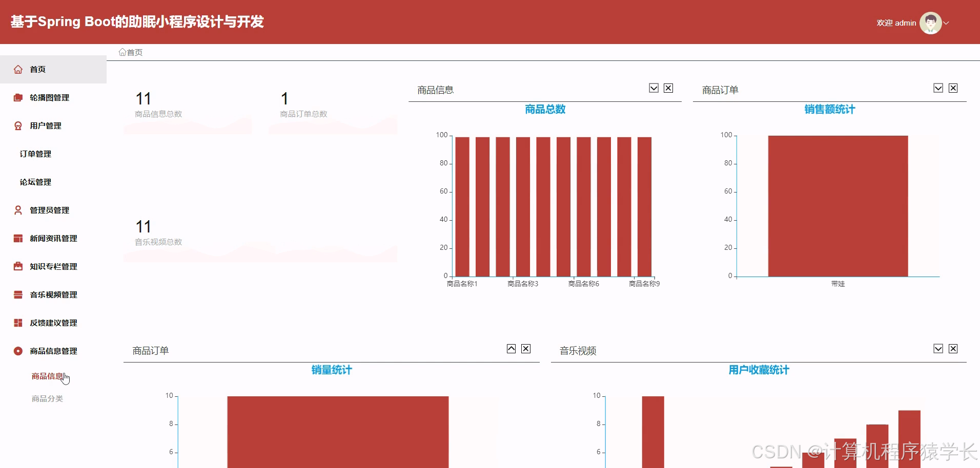This screenshot has height=468, width=980.
Task: Click the 商品名称9 axis label
Action: 644,284
